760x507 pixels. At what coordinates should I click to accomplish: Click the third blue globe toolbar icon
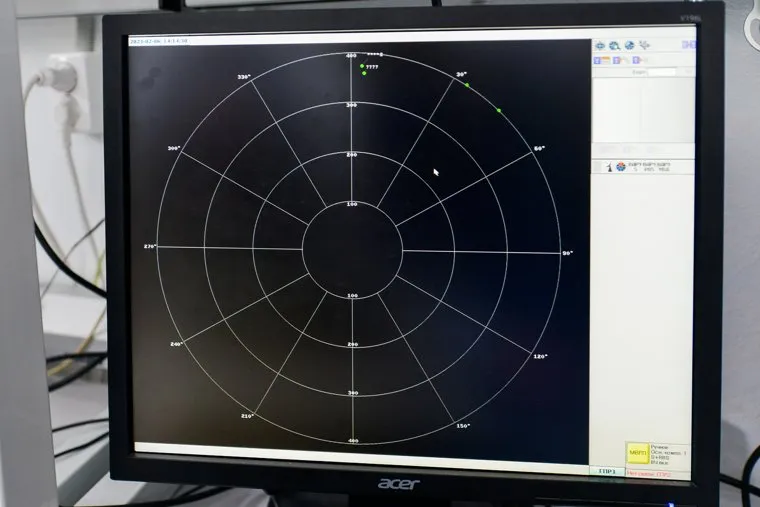point(629,46)
